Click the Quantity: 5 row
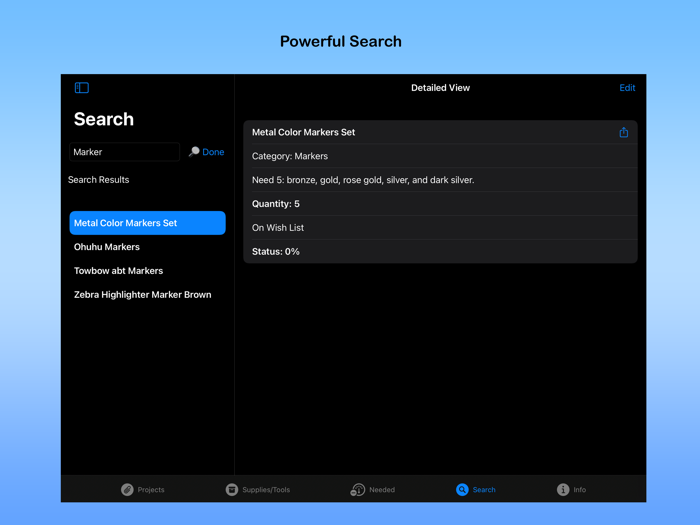The image size is (700, 525). pyautogui.click(x=440, y=204)
